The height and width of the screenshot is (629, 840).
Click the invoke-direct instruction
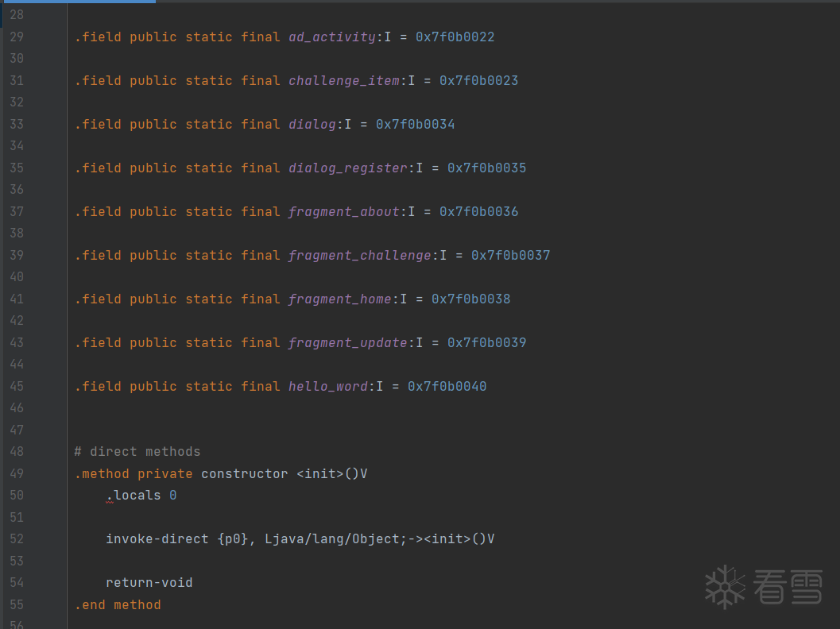click(157, 539)
